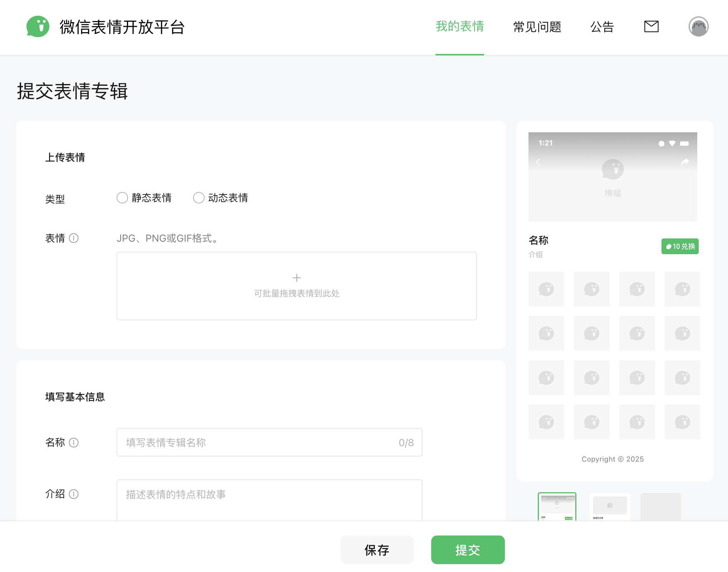
Task: Open the 公告 announcements page
Action: [x=602, y=27]
